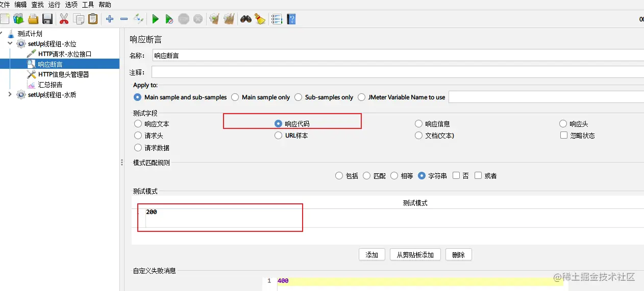Click the 删除 button

point(458,255)
